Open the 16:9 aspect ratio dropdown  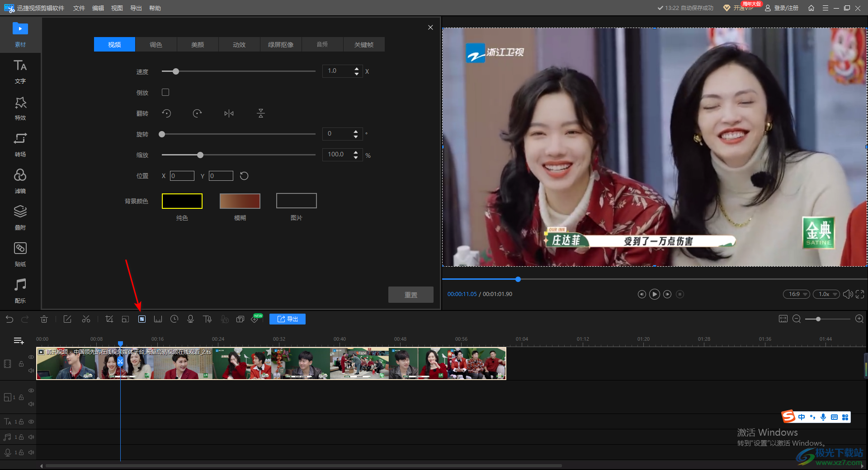[797, 294]
